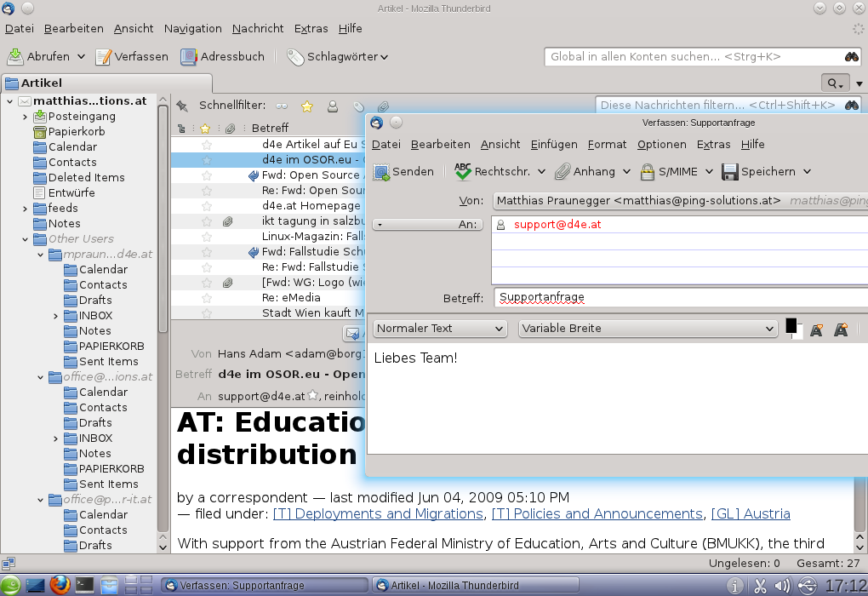868x596 pixels.
Task: Open the file manager icon in taskbar
Action: click(x=109, y=585)
